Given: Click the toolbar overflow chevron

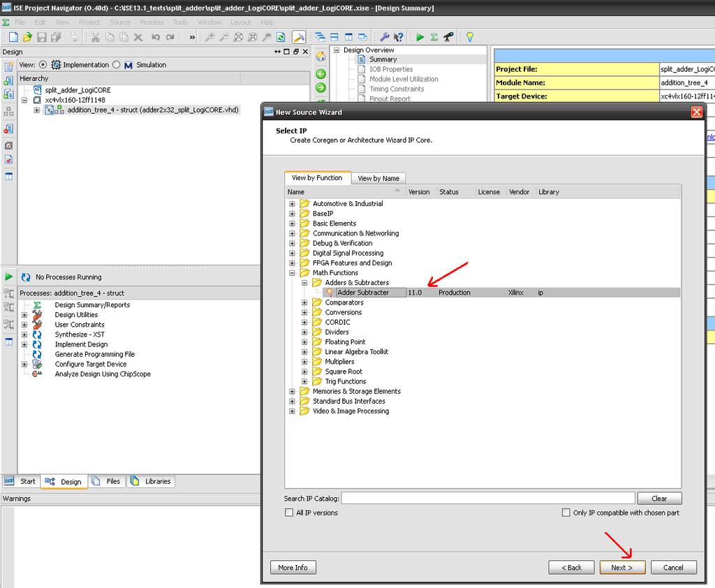Looking at the screenshot, I should 193,38.
